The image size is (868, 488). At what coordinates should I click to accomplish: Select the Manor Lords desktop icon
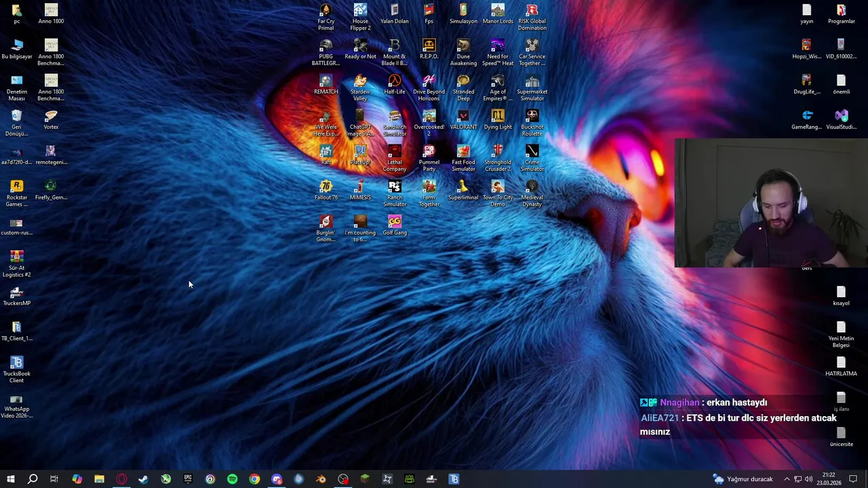[498, 14]
